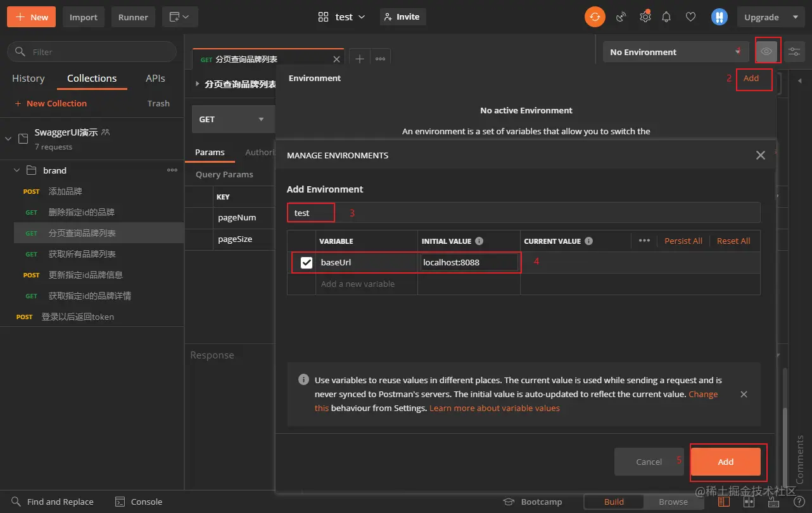Screen dimensions: 812x513
Task: Open the notifications bell
Action: click(x=666, y=17)
